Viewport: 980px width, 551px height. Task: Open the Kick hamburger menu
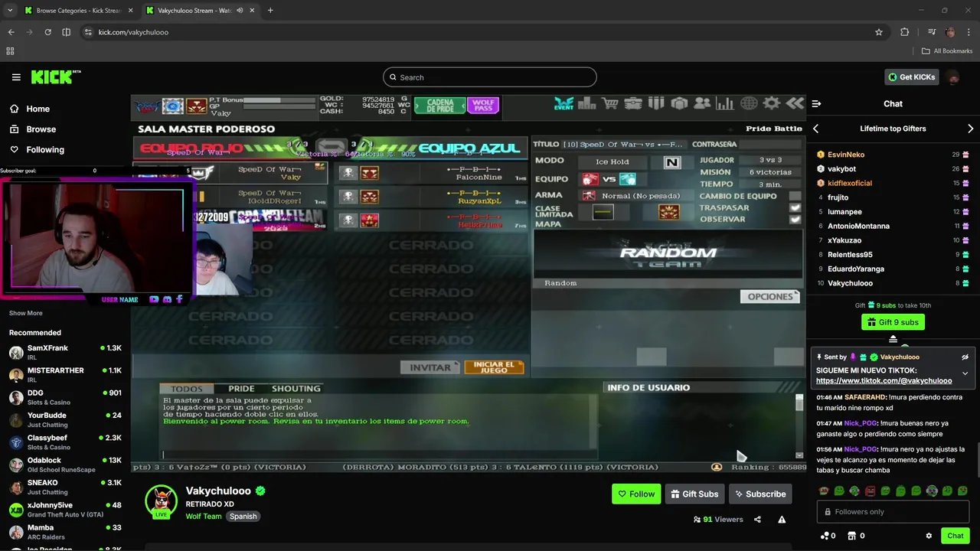point(16,77)
